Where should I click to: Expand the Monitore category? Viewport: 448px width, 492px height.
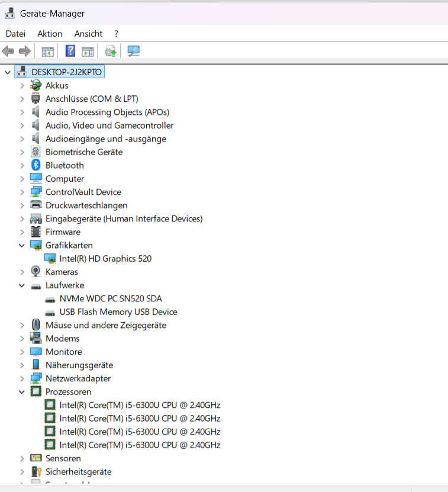coord(22,352)
